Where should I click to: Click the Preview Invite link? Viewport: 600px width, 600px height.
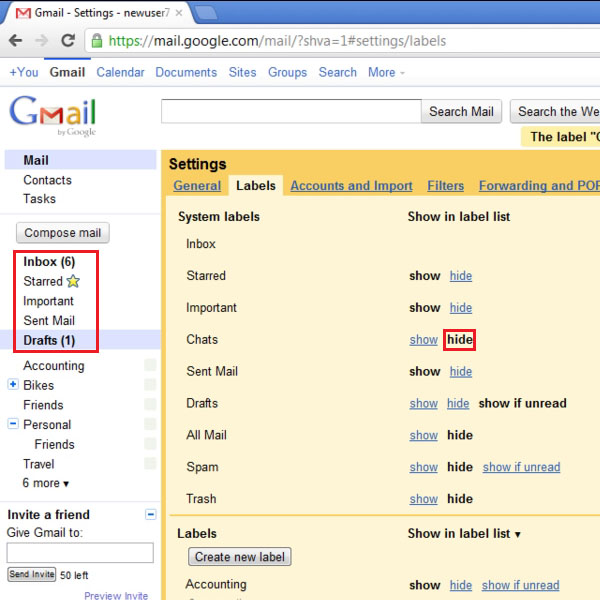pyautogui.click(x=116, y=595)
